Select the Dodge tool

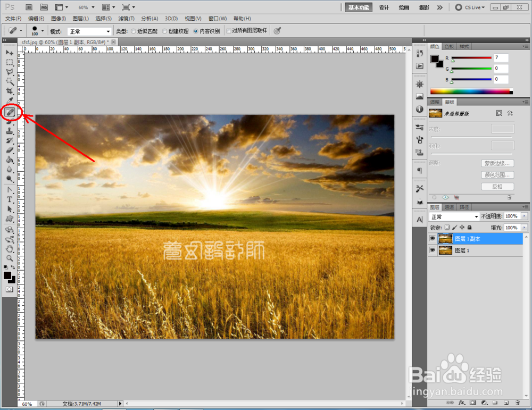[x=10, y=178]
